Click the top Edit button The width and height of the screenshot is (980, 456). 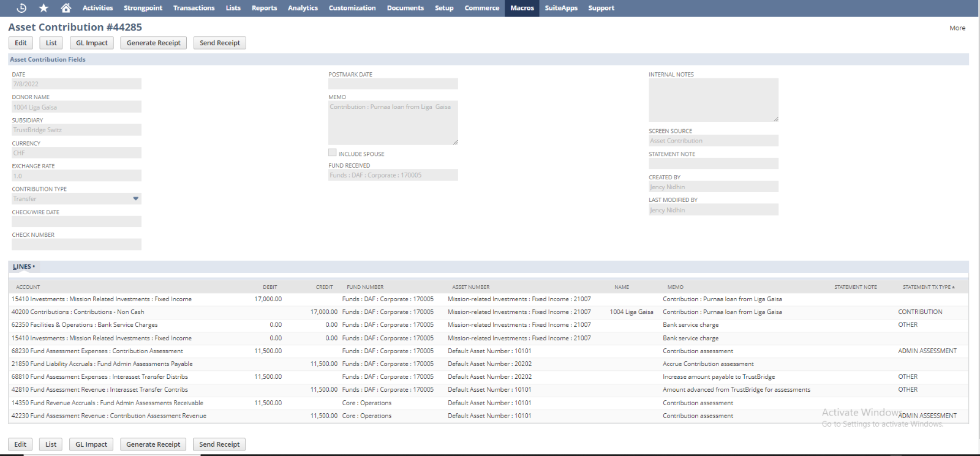[x=21, y=43]
